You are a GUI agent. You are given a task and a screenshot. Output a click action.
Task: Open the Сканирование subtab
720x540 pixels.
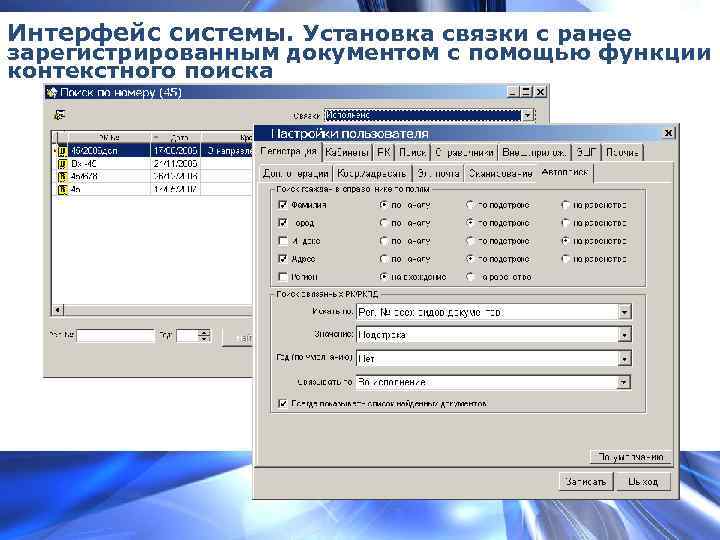click(x=500, y=174)
